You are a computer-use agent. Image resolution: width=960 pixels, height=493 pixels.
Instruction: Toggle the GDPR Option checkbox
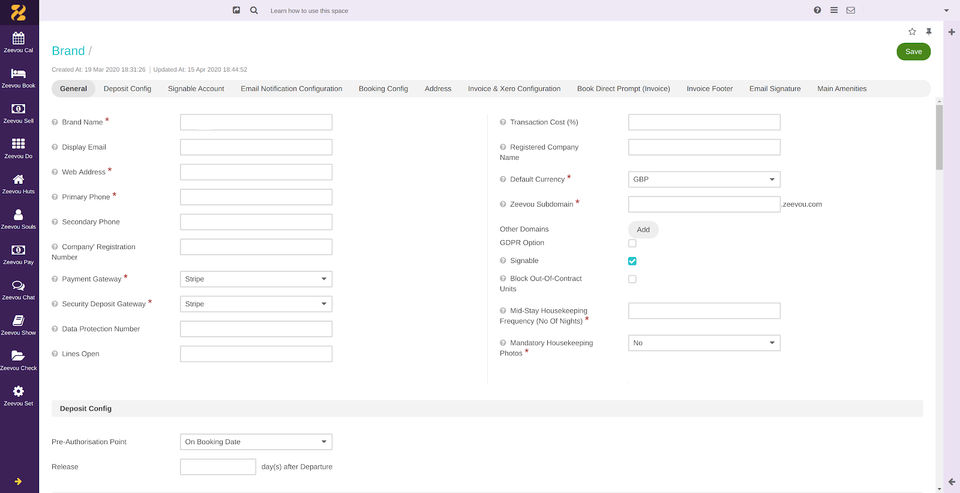click(x=632, y=243)
